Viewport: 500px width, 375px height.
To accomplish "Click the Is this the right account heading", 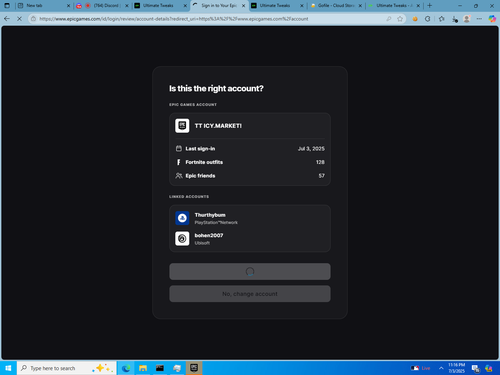I will click(216, 88).
